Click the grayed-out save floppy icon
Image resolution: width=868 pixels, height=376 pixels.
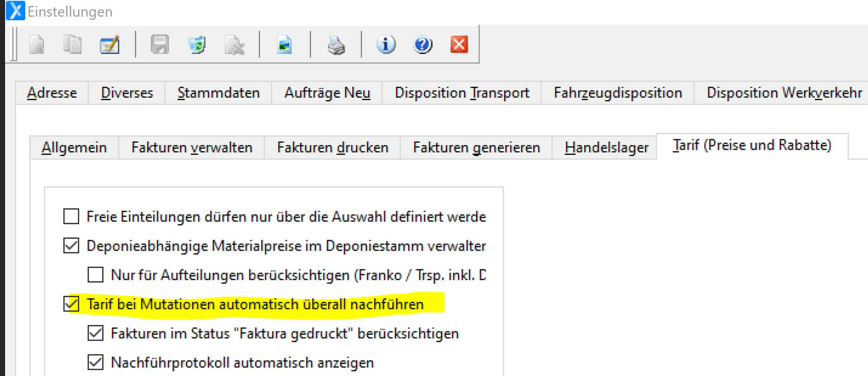point(160,45)
